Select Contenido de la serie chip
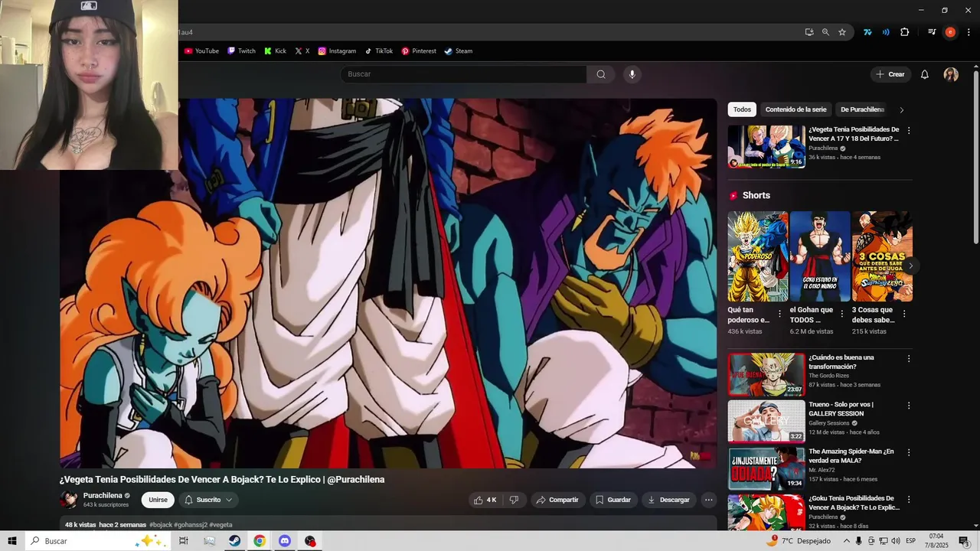Screen dimensions: 980x551 pyautogui.click(x=795, y=109)
